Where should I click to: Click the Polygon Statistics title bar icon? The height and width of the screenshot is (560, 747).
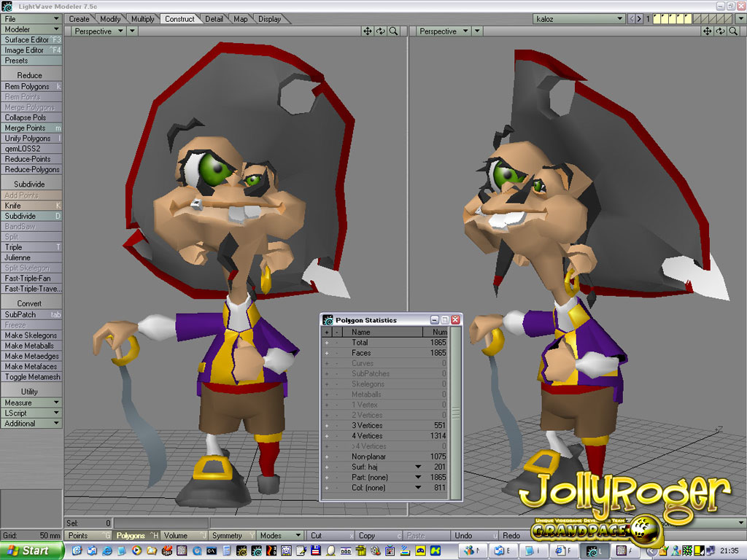pyautogui.click(x=328, y=320)
